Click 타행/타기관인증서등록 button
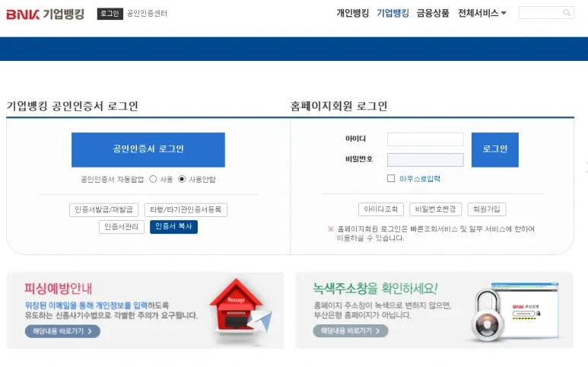The image size is (588, 367). coord(186,209)
